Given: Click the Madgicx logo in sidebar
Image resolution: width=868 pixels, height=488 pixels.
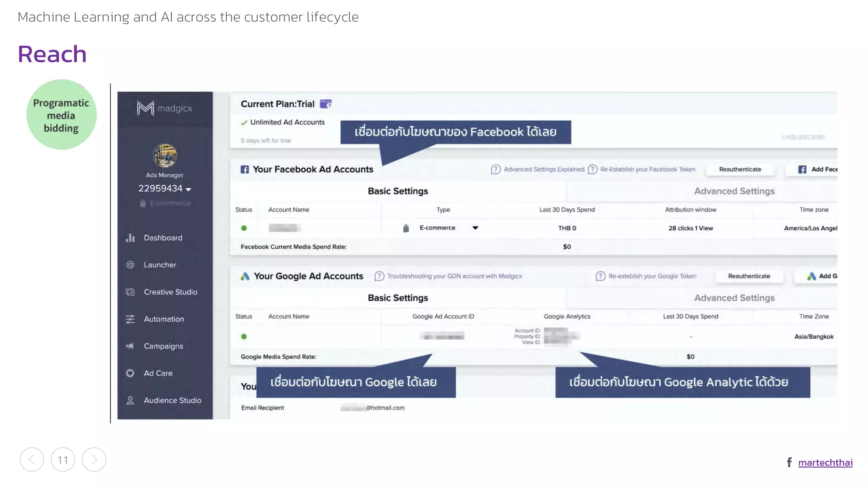Looking at the screenshot, I should (164, 108).
